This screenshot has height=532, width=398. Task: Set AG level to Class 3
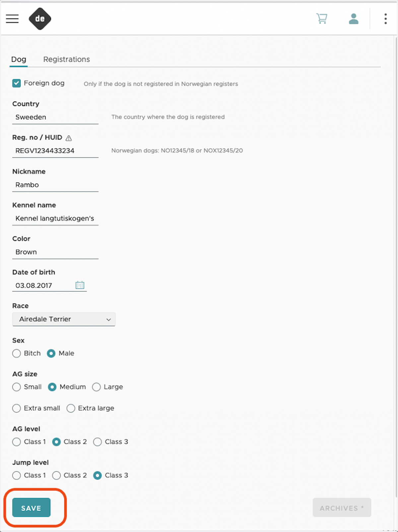[98, 442]
